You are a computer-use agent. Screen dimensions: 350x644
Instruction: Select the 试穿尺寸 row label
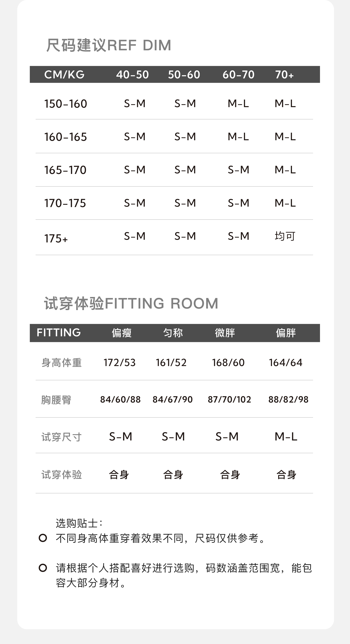pos(61,437)
